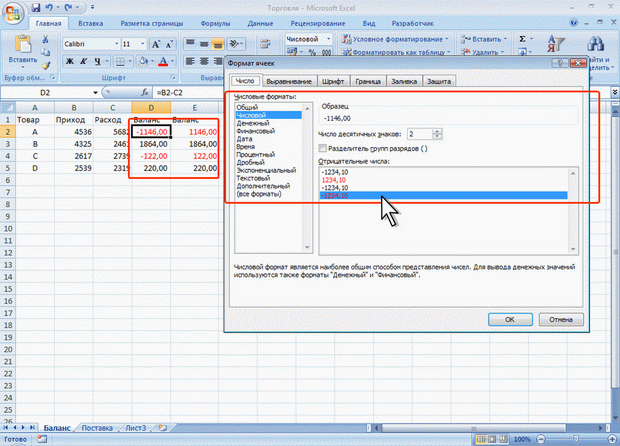
Task: Switch to the Лист3 sheet tab
Action: coord(136,428)
